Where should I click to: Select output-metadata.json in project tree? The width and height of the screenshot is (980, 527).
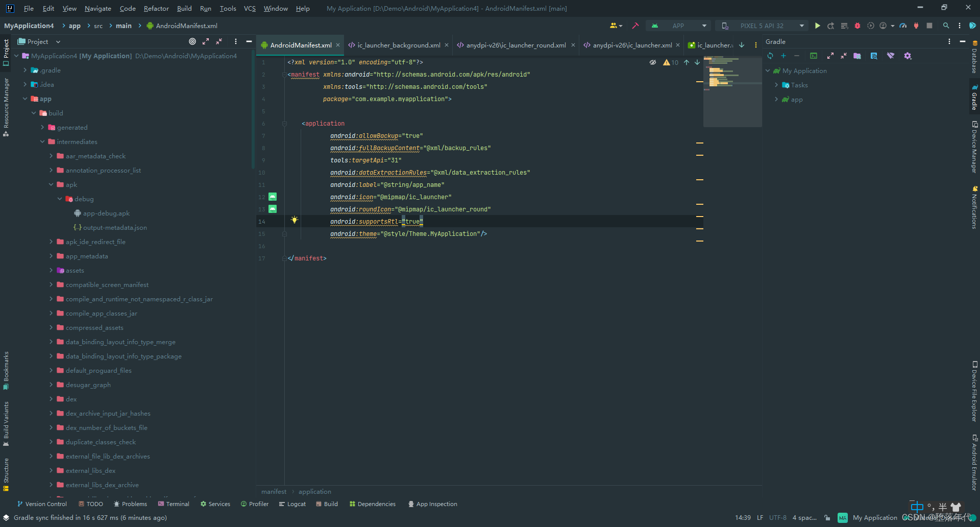coord(115,227)
